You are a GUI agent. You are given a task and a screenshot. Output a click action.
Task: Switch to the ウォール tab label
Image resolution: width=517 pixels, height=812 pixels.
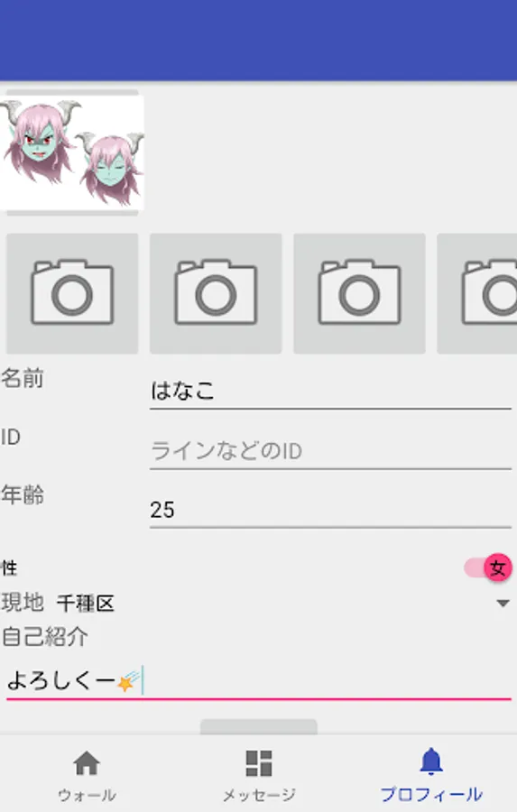pyautogui.click(x=87, y=795)
